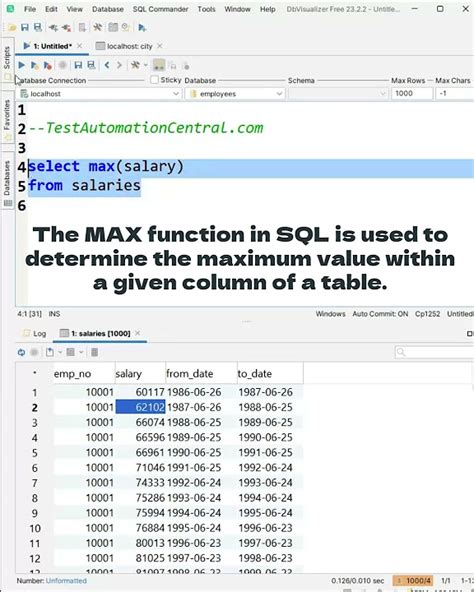This screenshot has width=474, height=592.
Task: Select the salary cell 60117
Action: pos(140,392)
